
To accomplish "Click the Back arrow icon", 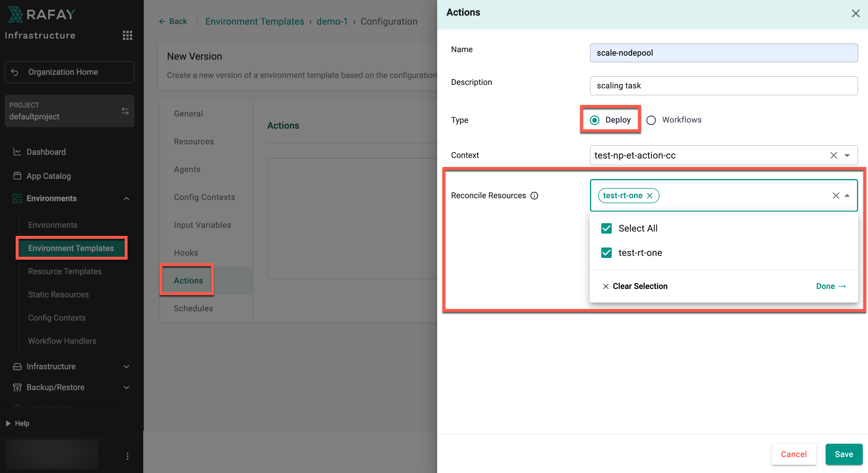I will pos(162,21).
